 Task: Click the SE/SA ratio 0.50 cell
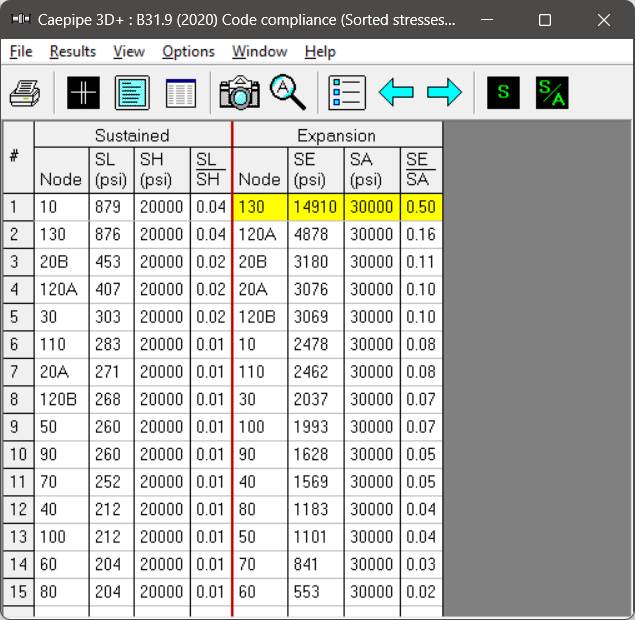pyautogui.click(x=421, y=207)
